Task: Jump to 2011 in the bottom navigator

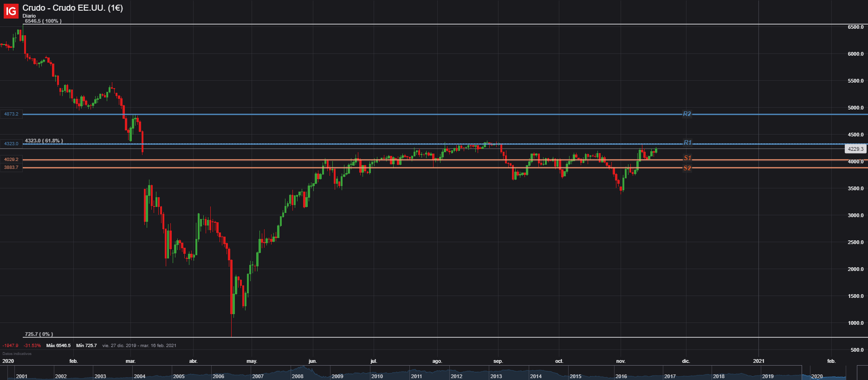Action: [416, 376]
